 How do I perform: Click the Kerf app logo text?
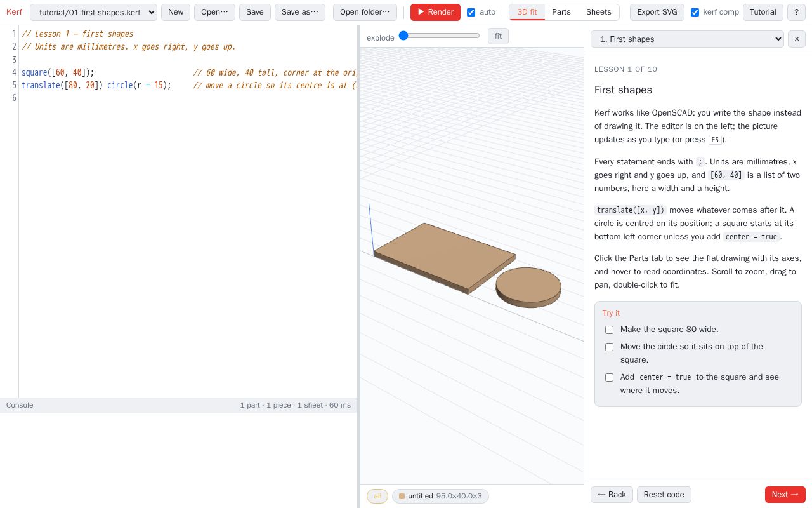pos(14,12)
